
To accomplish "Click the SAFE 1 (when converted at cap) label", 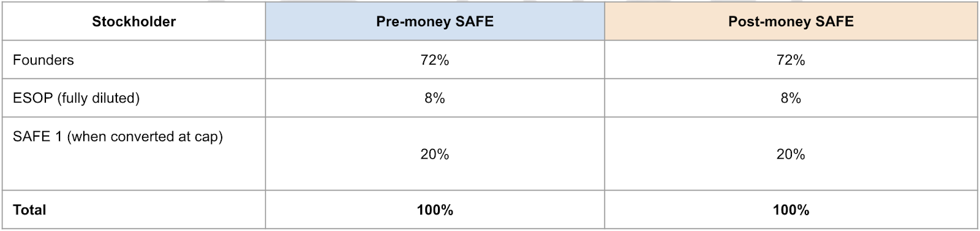I will coord(118,137).
